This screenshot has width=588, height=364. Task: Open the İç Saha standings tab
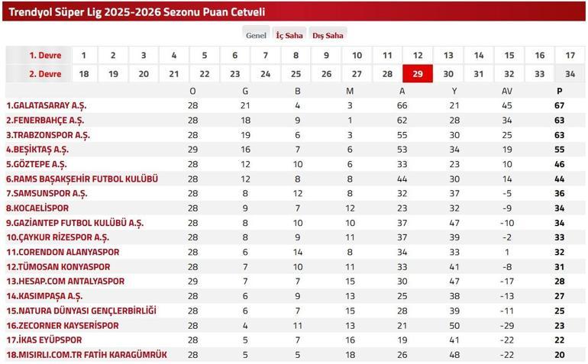coord(289,35)
